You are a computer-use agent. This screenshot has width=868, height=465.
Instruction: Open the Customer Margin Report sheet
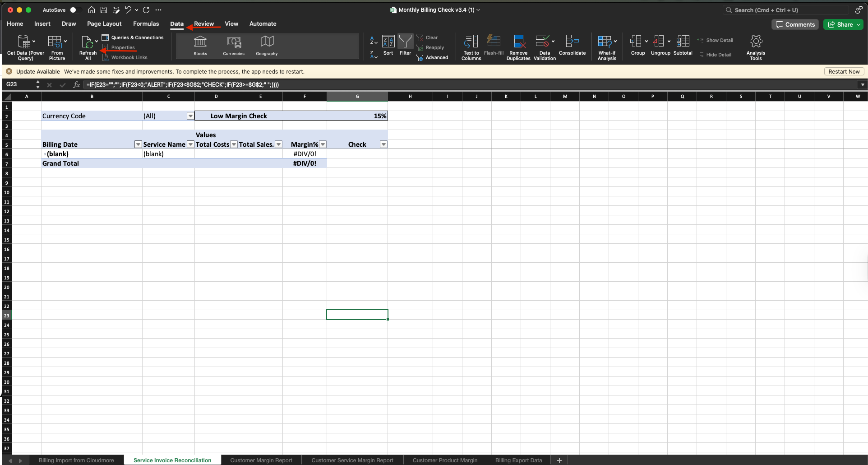[x=261, y=460]
